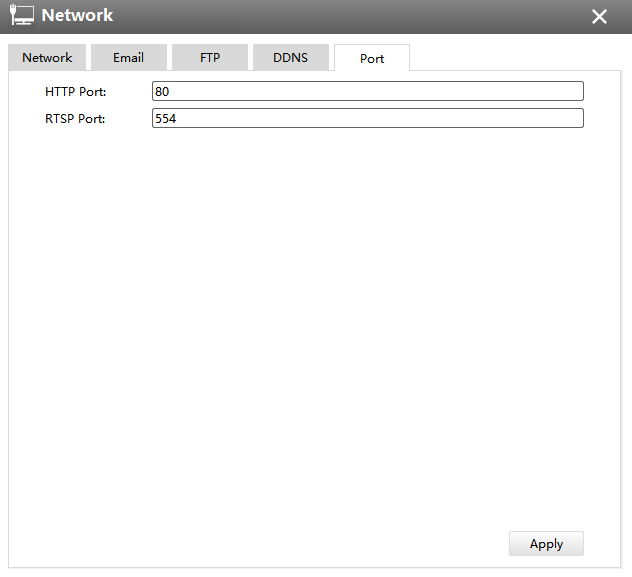This screenshot has height=577, width=632.
Task: Place cursor on the value 80
Action: tap(162, 92)
